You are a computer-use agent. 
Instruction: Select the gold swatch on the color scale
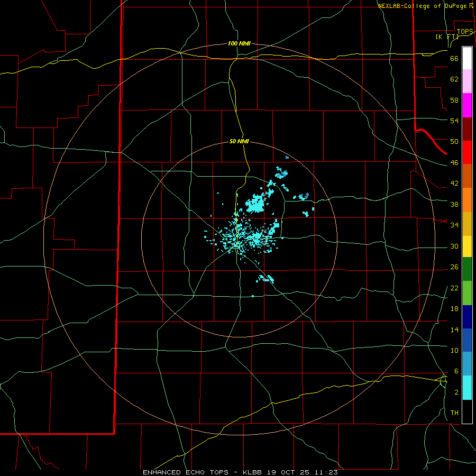467,224
